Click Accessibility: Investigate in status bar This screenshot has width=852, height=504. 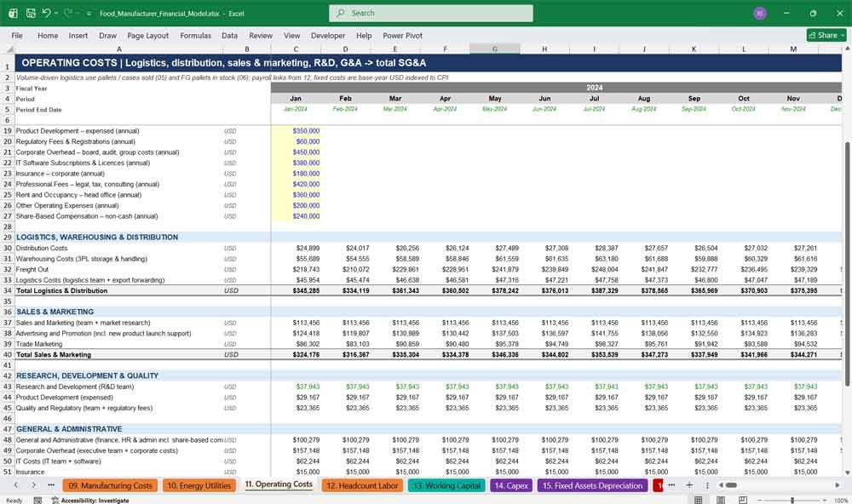click(90, 501)
